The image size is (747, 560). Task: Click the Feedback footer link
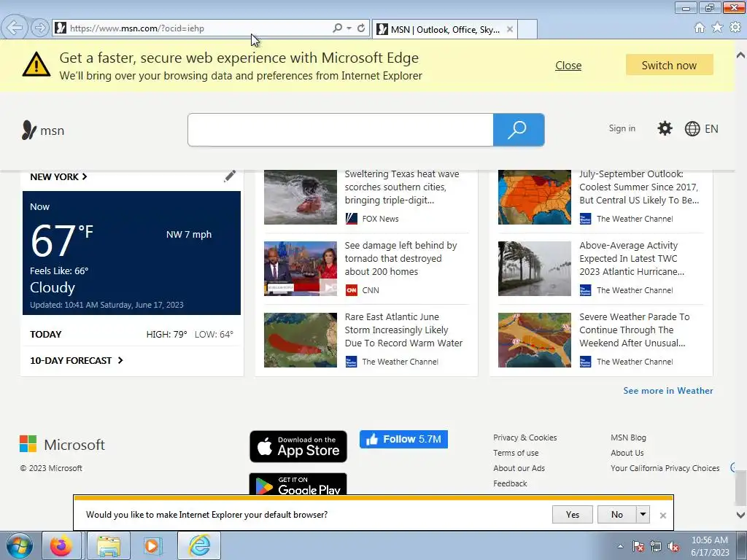[510, 483]
